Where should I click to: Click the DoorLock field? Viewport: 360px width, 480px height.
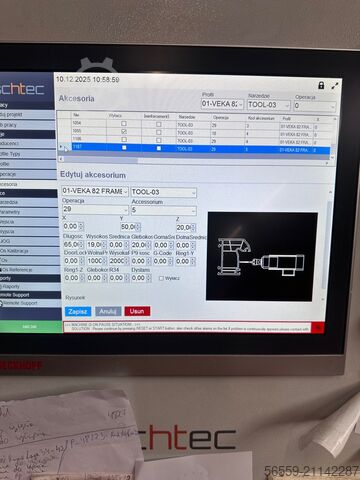[x=73, y=261]
